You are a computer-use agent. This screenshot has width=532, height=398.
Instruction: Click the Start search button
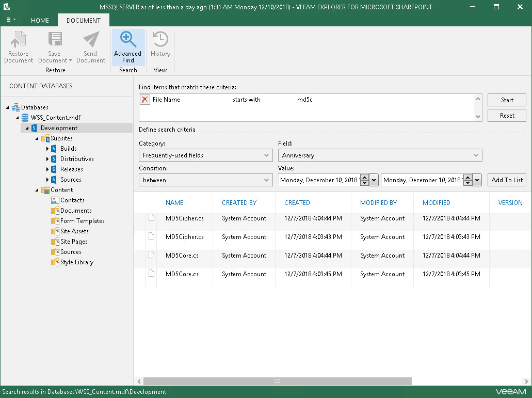click(507, 100)
